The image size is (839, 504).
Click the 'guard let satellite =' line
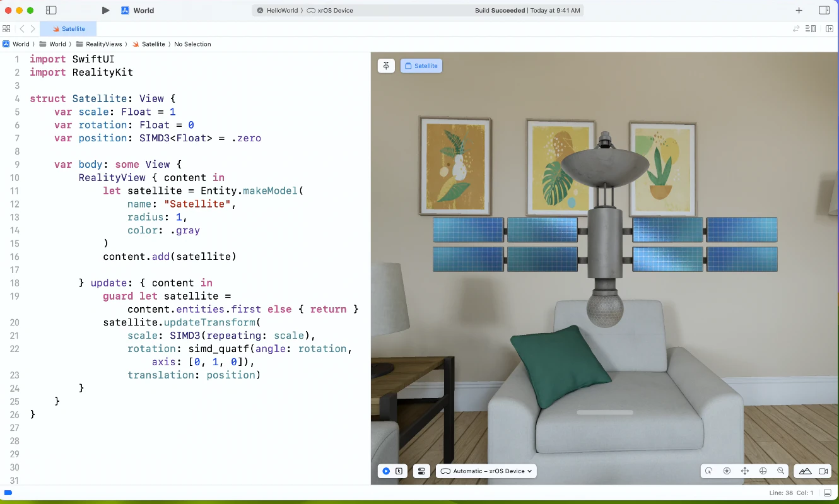point(167,296)
